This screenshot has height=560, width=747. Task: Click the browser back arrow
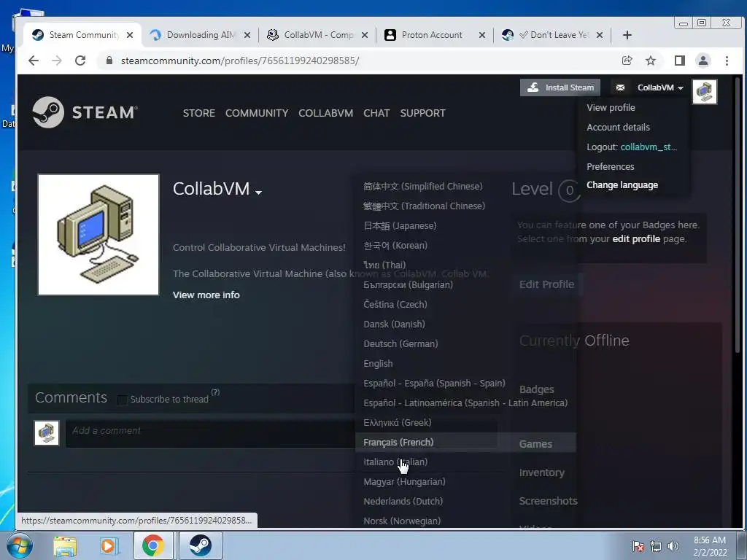click(34, 61)
